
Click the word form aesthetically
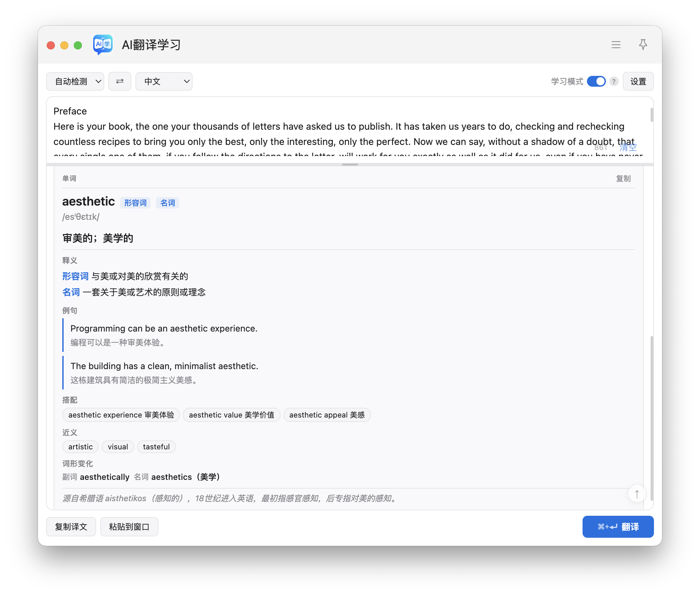tap(105, 477)
